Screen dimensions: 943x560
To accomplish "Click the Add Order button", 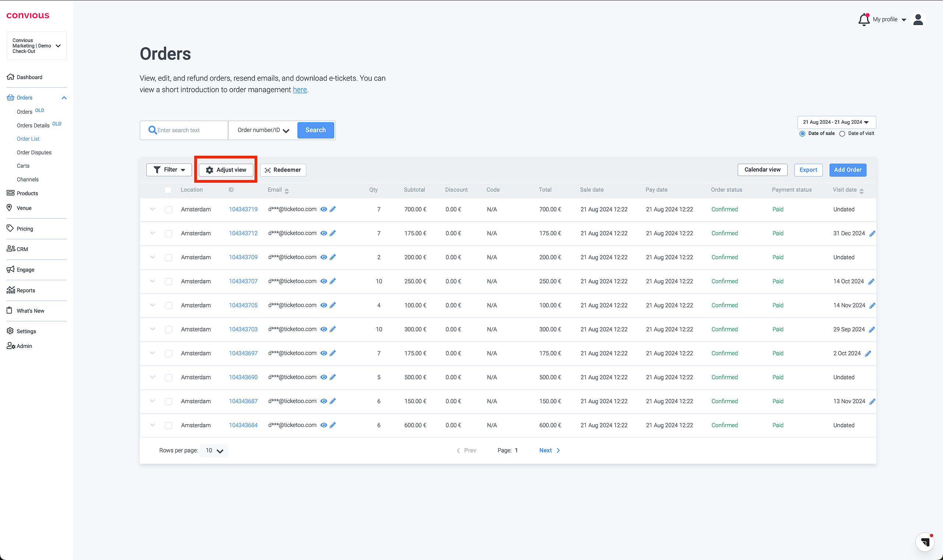I will point(848,170).
